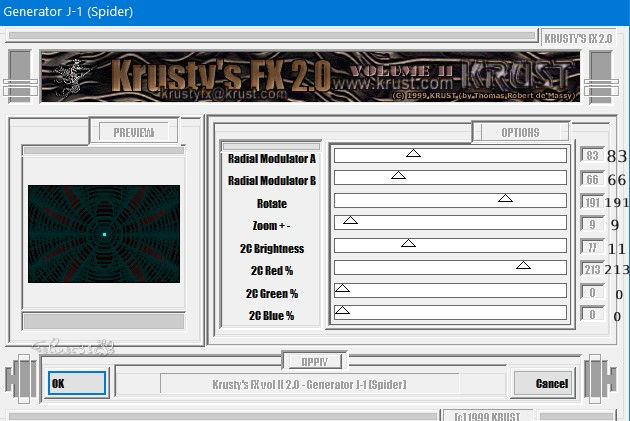Click the Generator J-1 (Spider) title bar text
630x421 pixels.
coord(68,12)
